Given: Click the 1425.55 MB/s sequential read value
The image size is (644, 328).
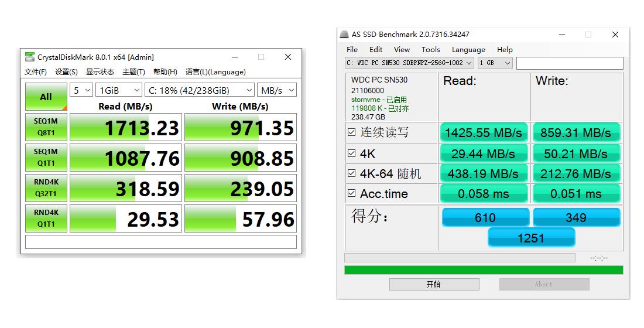Looking at the screenshot, I should click(484, 133).
